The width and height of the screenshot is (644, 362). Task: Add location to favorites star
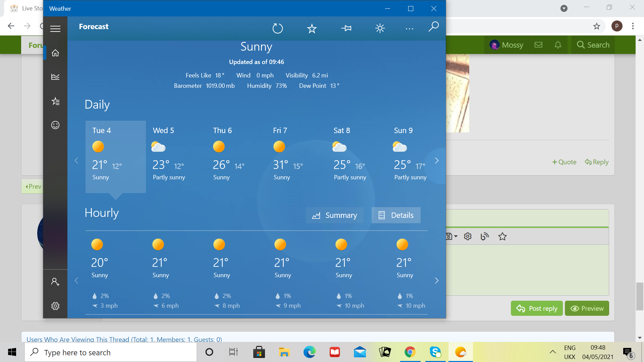[312, 28]
